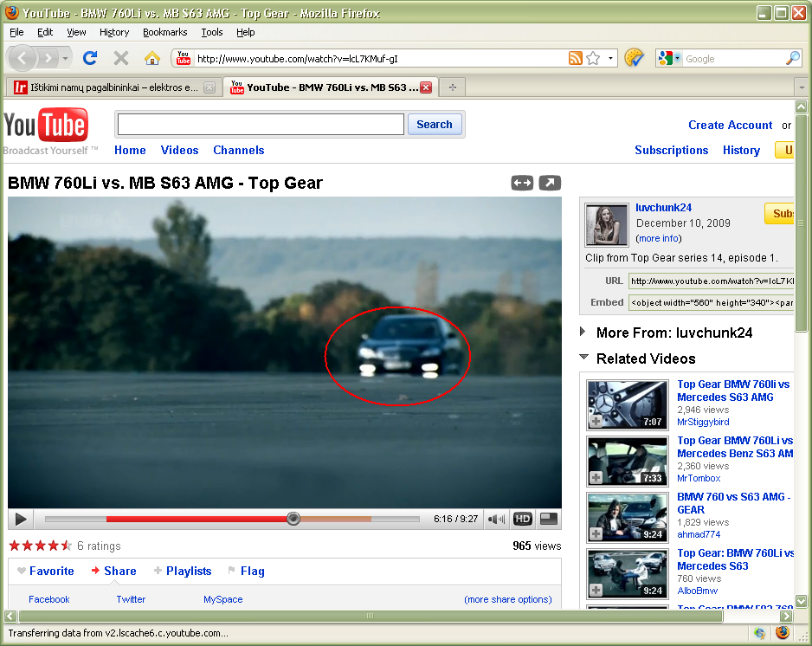Open the browser Home page

click(x=152, y=58)
